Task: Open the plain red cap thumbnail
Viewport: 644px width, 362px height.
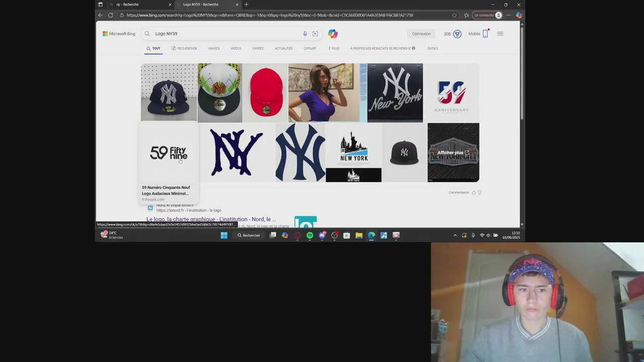Action: tap(265, 93)
